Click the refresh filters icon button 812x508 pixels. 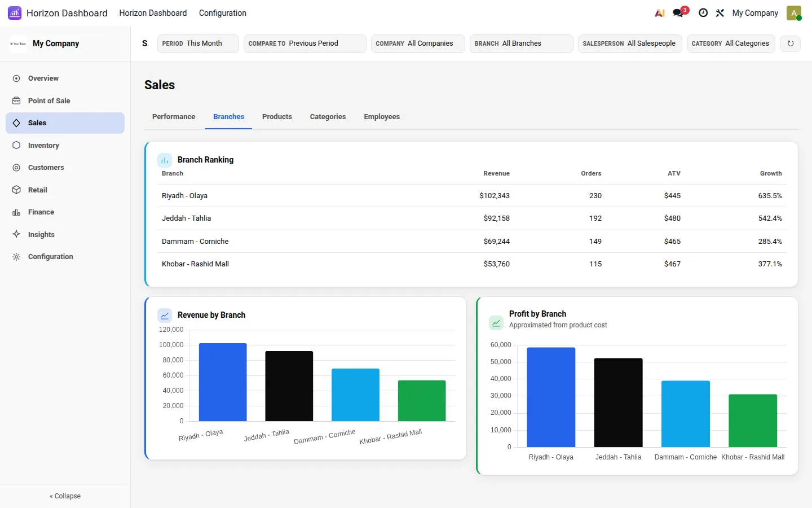791,43
